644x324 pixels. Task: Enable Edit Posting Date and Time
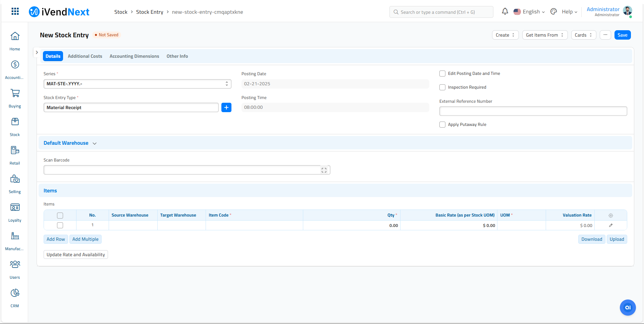442,74
